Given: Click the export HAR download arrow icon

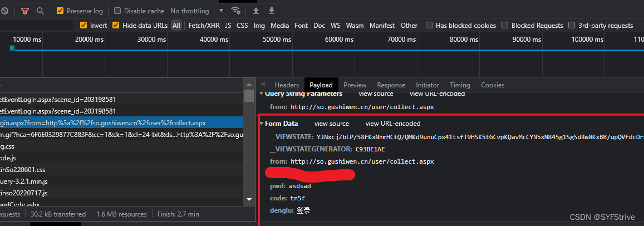Looking at the screenshot, I should coord(272,11).
